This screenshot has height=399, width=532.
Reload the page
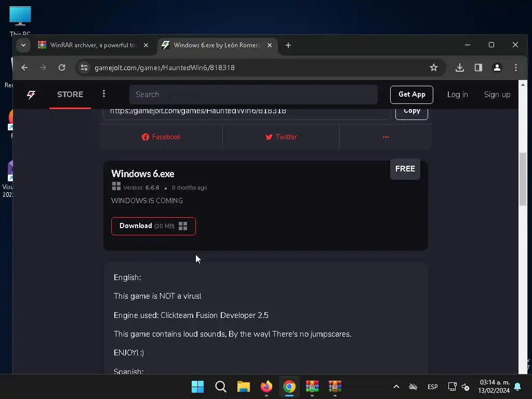click(x=62, y=68)
